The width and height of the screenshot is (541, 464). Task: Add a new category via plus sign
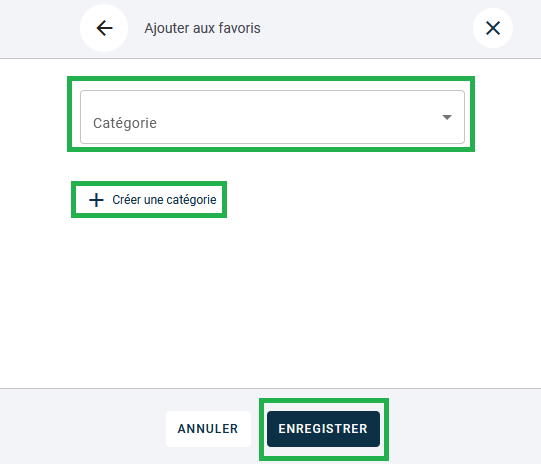[96, 200]
